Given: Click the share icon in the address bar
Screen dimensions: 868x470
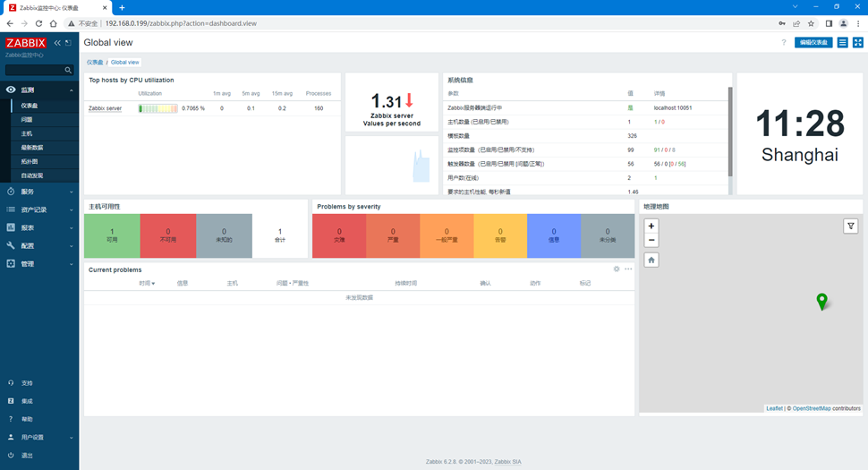Looking at the screenshot, I should [796, 23].
